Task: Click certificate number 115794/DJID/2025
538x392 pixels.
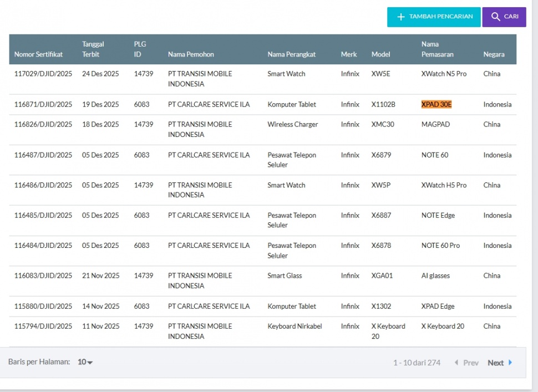Action: tap(43, 327)
